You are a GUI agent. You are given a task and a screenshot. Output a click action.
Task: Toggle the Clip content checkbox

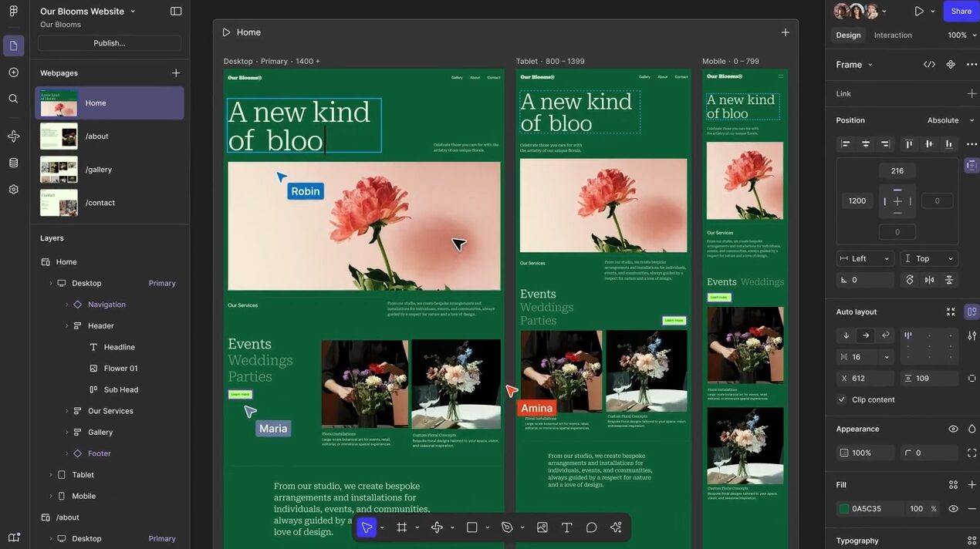click(x=842, y=399)
